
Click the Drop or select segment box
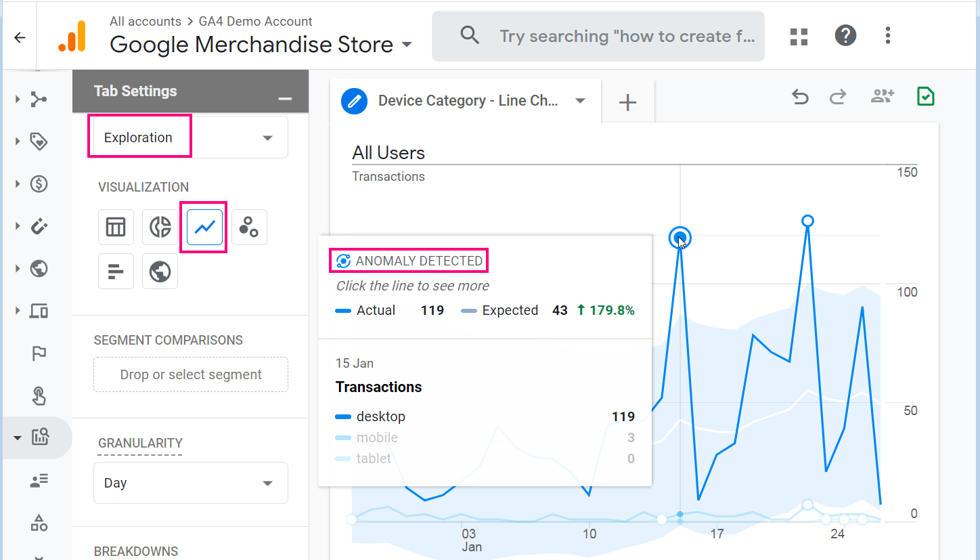(191, 374)
